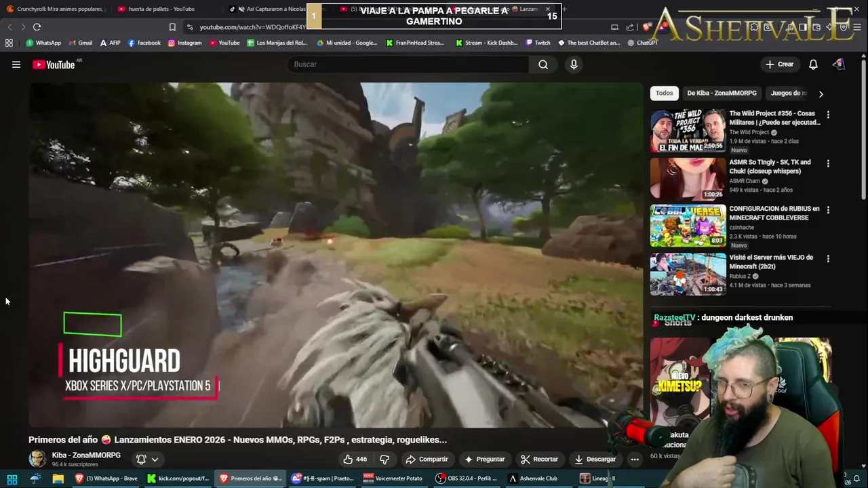Open the YouTube account avatar menu
Image resolution: width=868 pixels, height=488 pixels.
(839, 64)
